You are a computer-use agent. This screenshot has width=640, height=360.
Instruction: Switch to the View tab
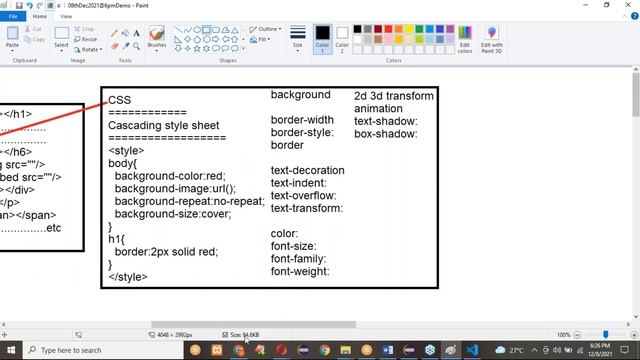coord(66,16)
